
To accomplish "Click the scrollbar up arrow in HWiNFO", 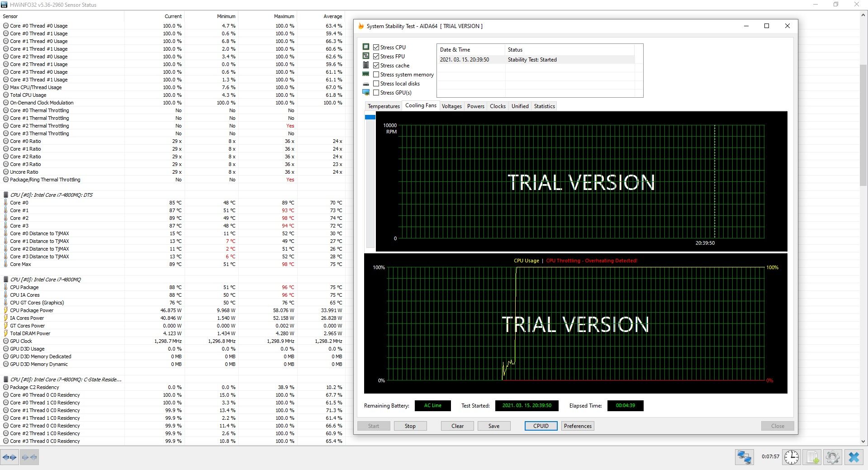I will pyautogui.click(x=863, y=15).
